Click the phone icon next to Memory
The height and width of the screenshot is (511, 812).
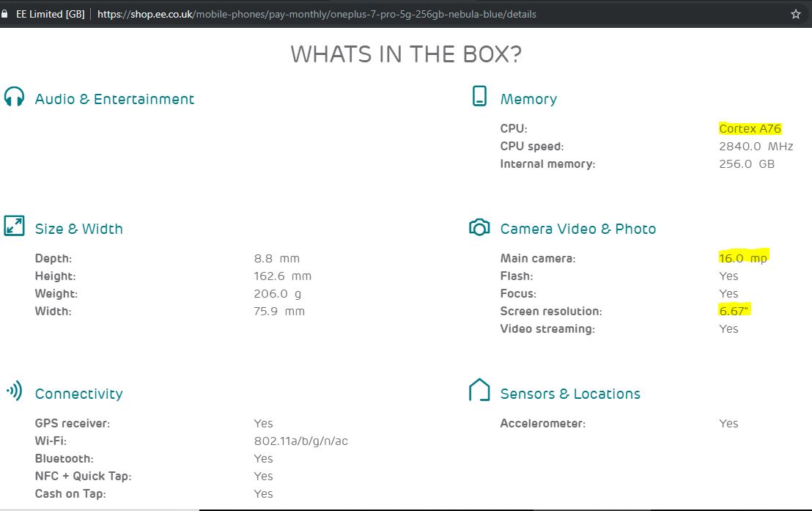(479, 96)
